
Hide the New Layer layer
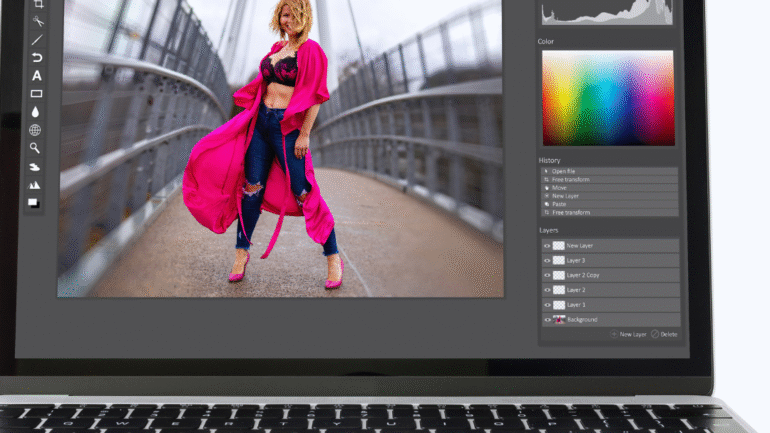[547, 245]
